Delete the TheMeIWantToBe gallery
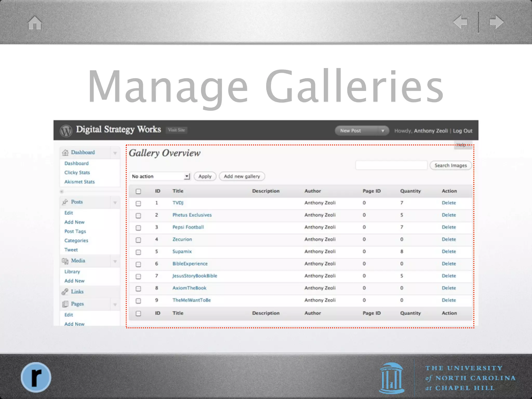Screen dimensions: 532x399 449,300
